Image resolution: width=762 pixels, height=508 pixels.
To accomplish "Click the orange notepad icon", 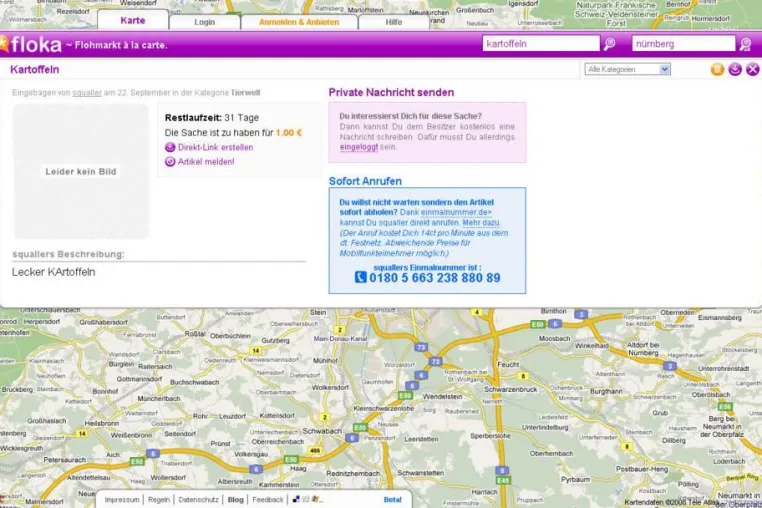I will [717, 70].
